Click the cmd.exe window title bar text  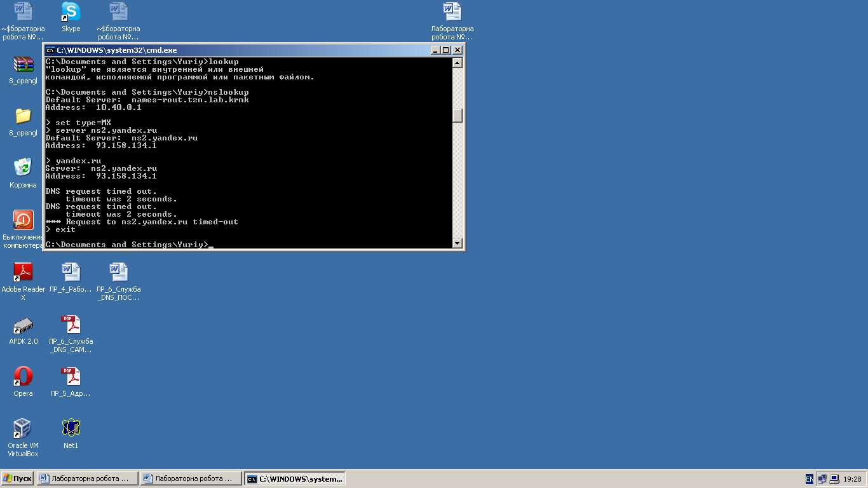coord(117,50)
